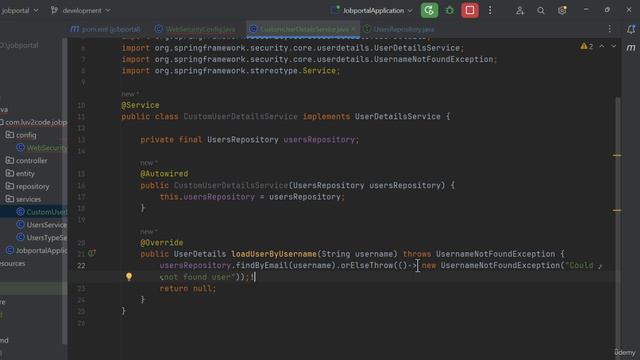Open Search Everywhere magnifier
This screenshot has height=360, width=640.
[x=541, y=11]
